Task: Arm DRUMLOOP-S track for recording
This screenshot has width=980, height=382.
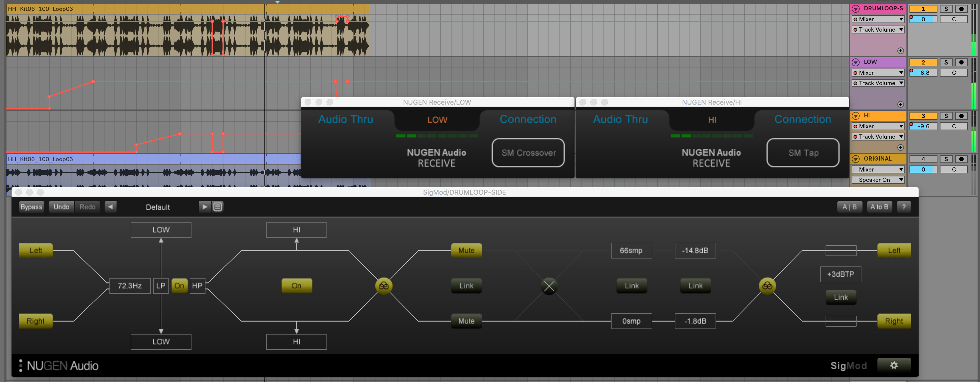Action: tap(961, 9)
